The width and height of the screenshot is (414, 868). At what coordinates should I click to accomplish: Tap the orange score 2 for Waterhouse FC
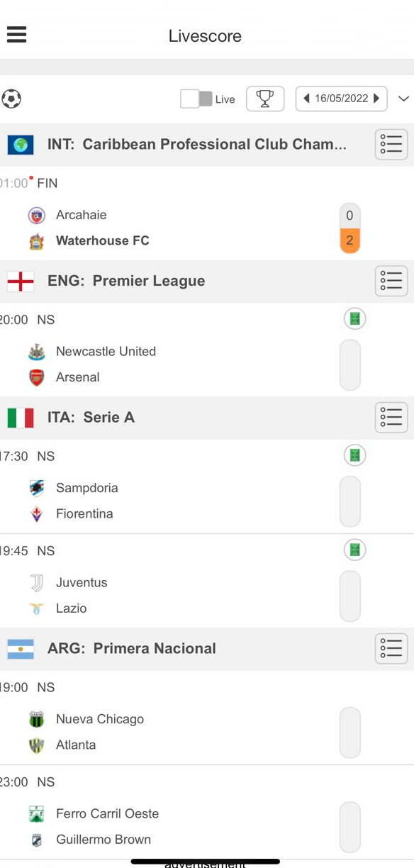349,240
